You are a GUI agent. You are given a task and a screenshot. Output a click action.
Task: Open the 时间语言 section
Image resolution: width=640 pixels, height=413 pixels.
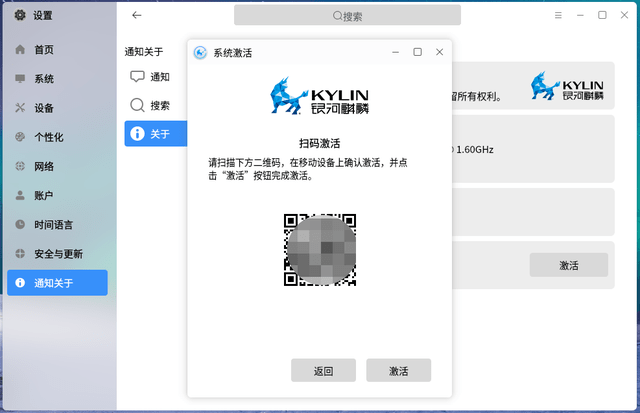click(x=57, y=225)
